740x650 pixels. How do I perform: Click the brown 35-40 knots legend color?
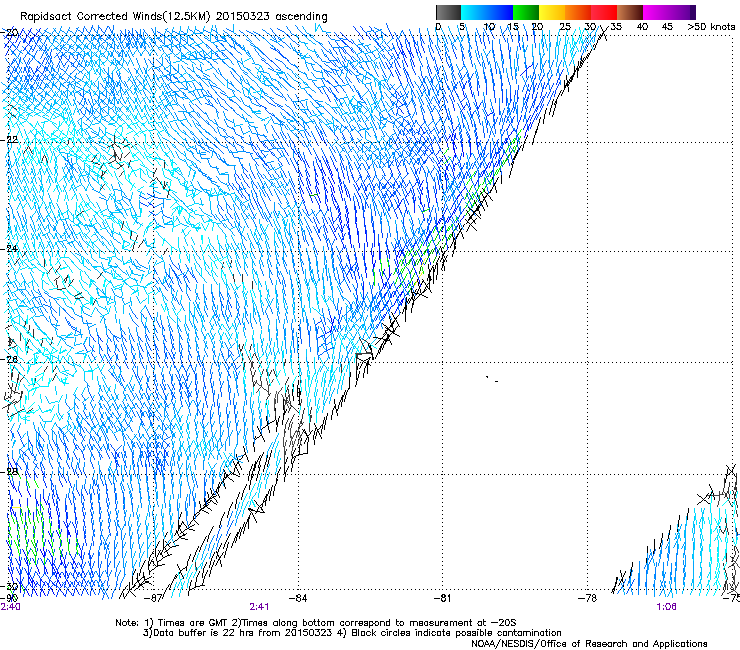[x=630, y=12]
